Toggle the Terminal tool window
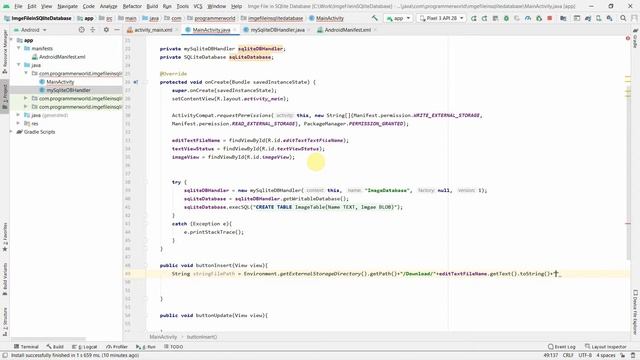The height and width of the screenshot is (360, 640). (26, 347)
